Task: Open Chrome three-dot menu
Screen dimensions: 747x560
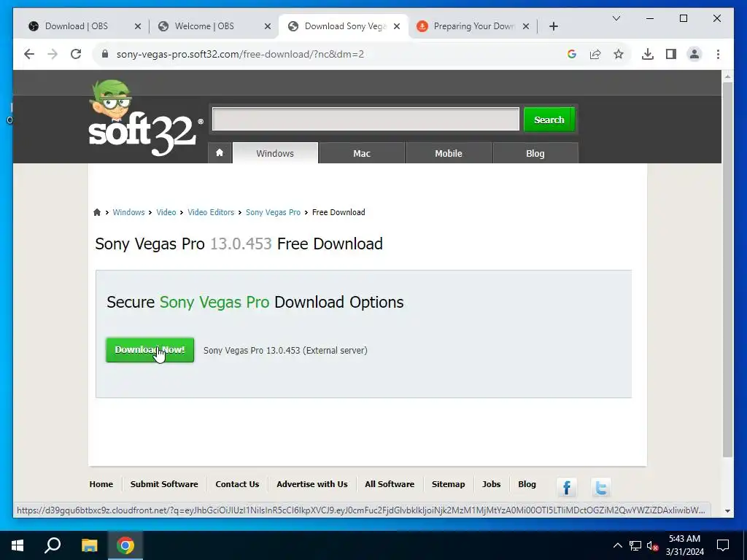Action: point(718,54)
